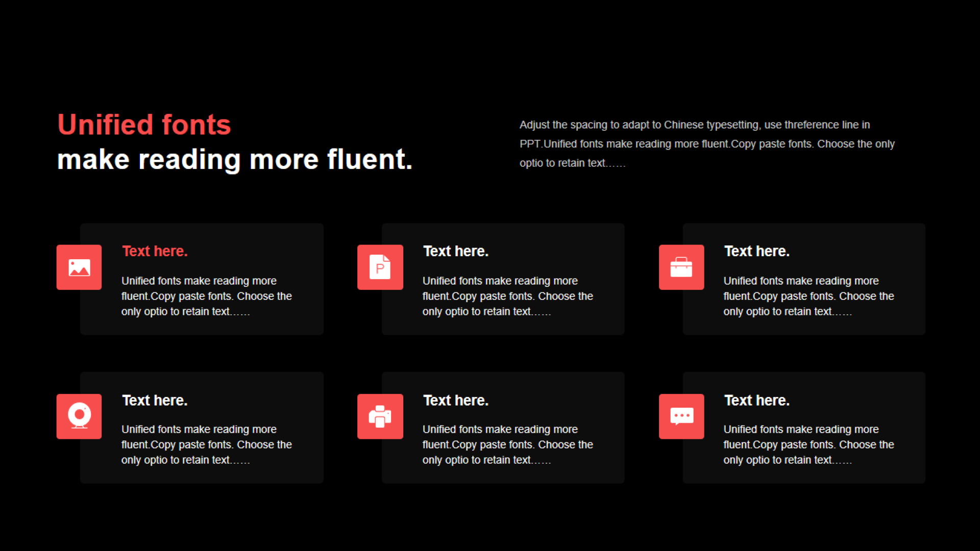The height and width of the screenshot is (551, 980).
Task: Click 'Text here.' title beside briefcase icon
Action: 757,251
